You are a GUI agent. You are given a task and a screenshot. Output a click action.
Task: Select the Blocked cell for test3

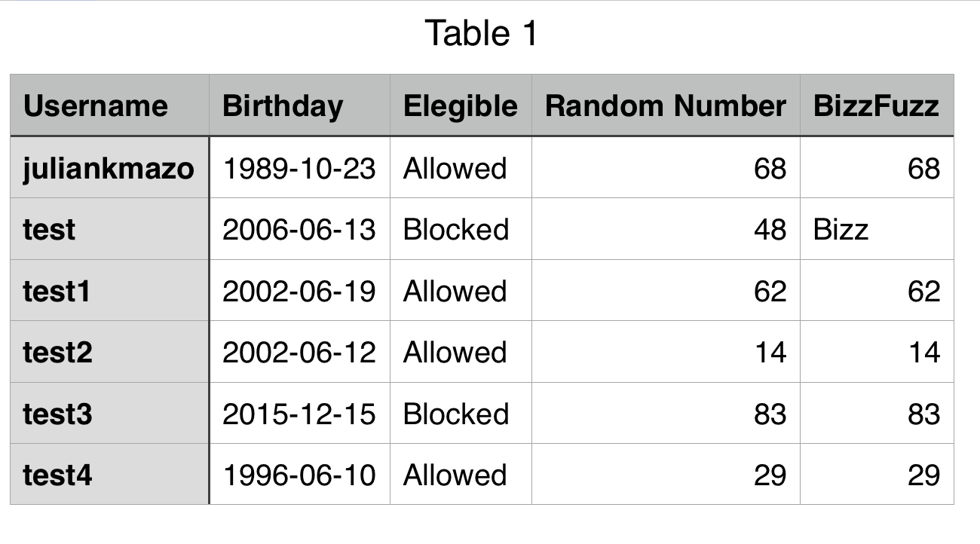coord(461,414)
